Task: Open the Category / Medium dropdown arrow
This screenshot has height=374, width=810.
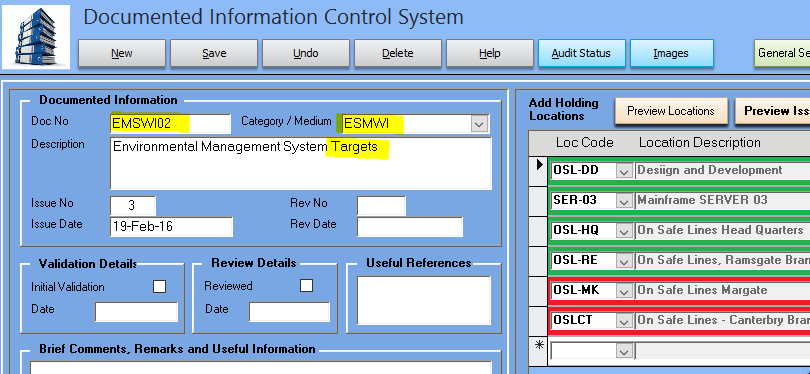Action: tap(479, 124)
